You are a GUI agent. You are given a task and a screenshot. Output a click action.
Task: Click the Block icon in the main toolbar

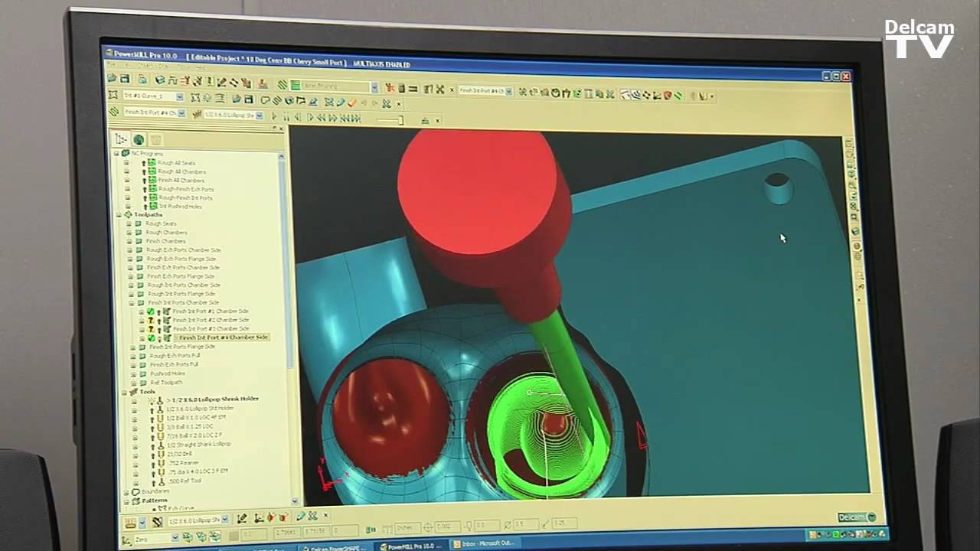[159, 80]
